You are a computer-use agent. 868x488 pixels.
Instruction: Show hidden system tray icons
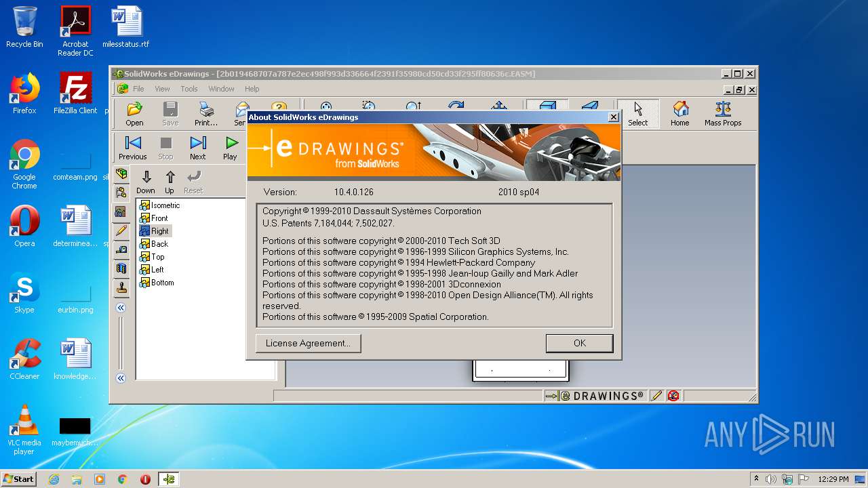coord(756,479)
